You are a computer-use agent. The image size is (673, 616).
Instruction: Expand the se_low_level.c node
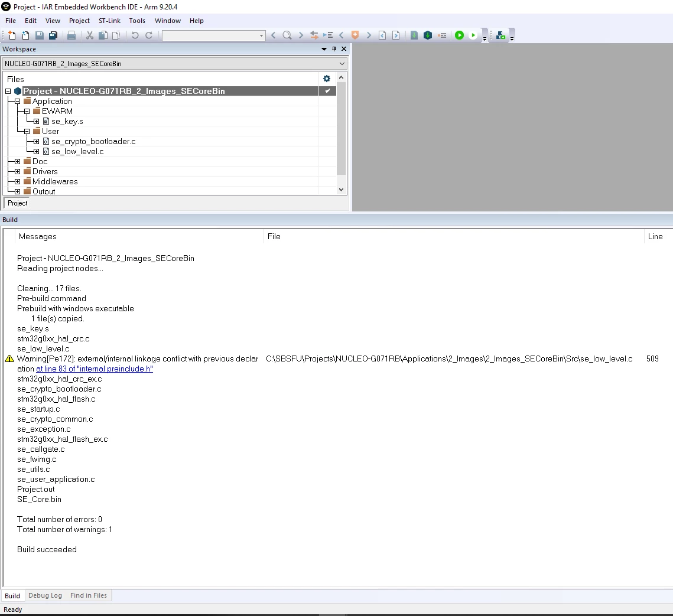[x=36, y=151]
